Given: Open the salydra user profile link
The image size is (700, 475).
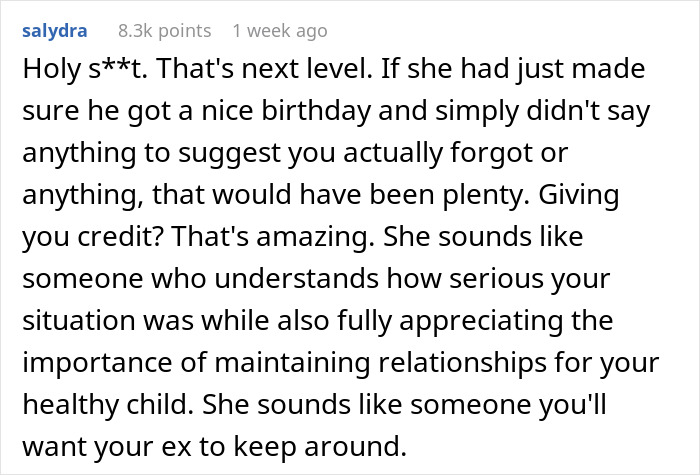Looking at the screenshot, I should 53,31.
